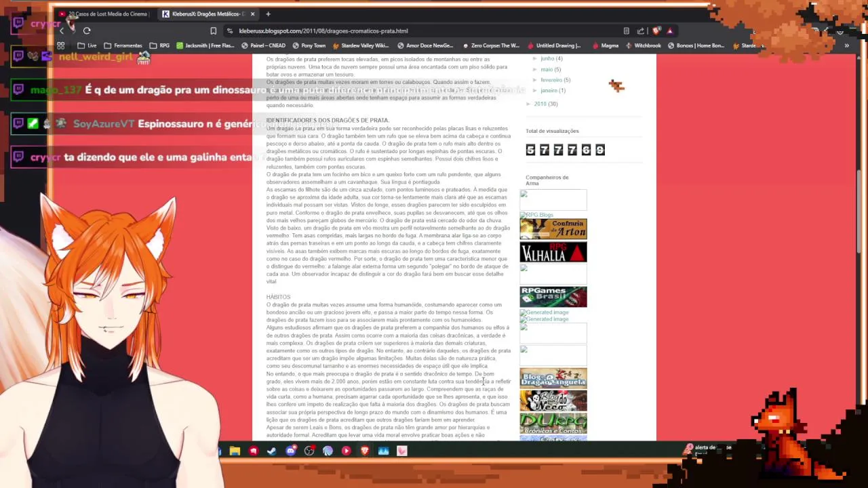Image resolution: width=868 pixels, height=488 pixels.
Task: Open the Blog do Neco banner
Action: (553, 401)
